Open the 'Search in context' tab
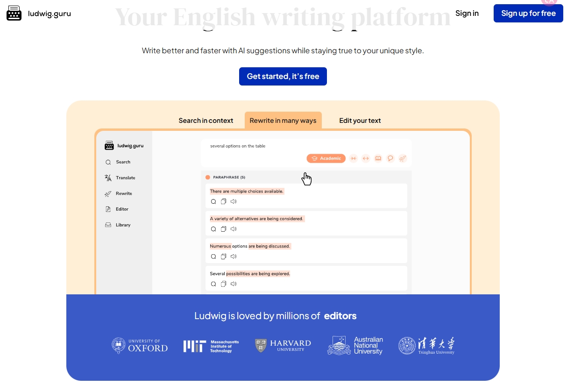This screenshot has height=392, width=574. [x=206, y=121]
